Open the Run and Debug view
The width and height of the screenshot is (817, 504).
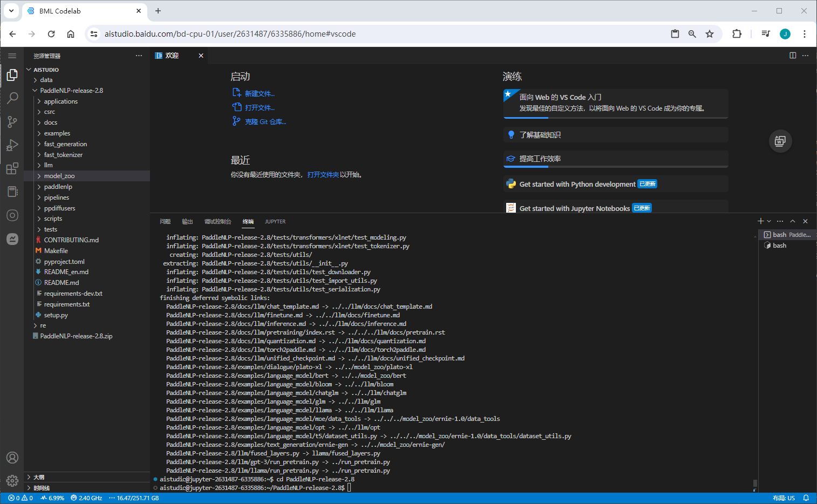click(12, 145)
